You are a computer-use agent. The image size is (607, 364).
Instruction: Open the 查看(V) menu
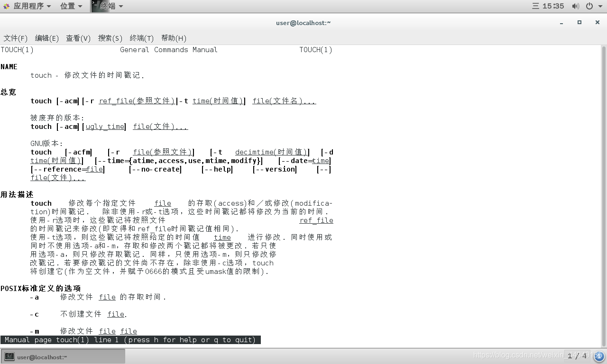(x=78, y=38)
